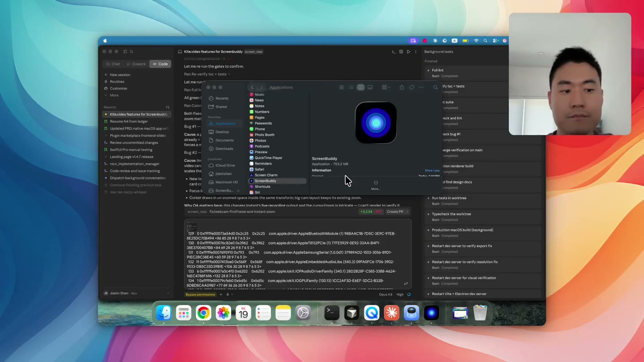
Task: Open Customize in the sidebar
Action: 115,88
